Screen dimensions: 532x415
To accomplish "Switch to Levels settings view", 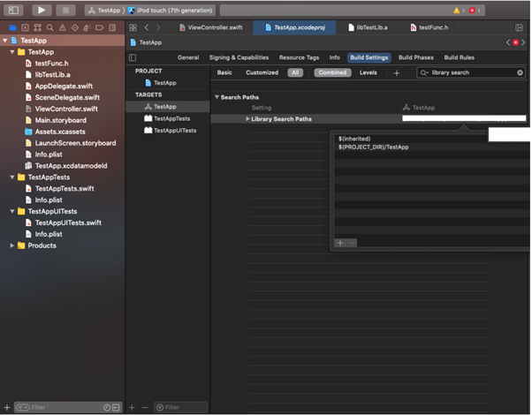I will (369, 72).
